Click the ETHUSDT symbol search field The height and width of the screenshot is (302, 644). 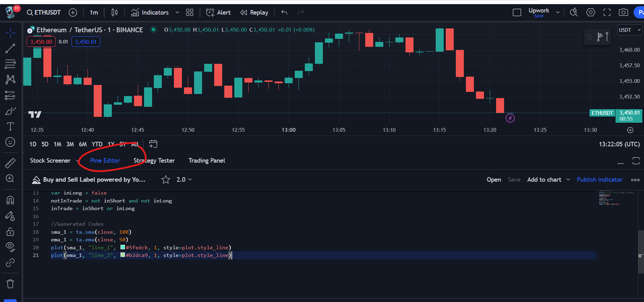coord(44,12)
